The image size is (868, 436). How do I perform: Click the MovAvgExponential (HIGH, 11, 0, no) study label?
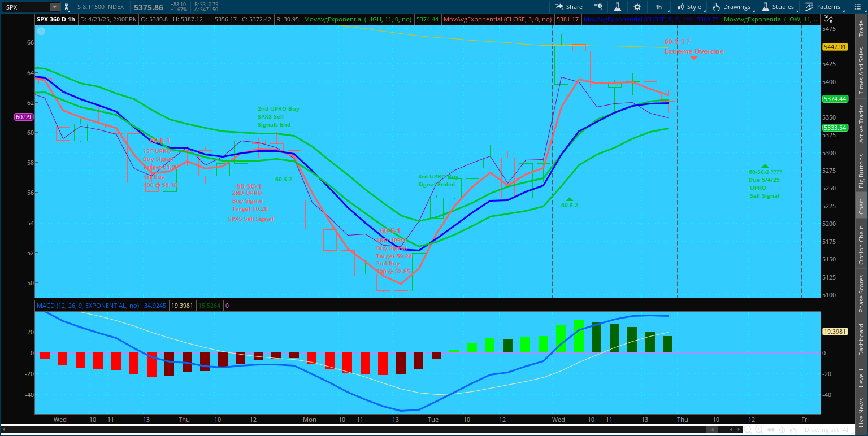click(x=357, y=19)
